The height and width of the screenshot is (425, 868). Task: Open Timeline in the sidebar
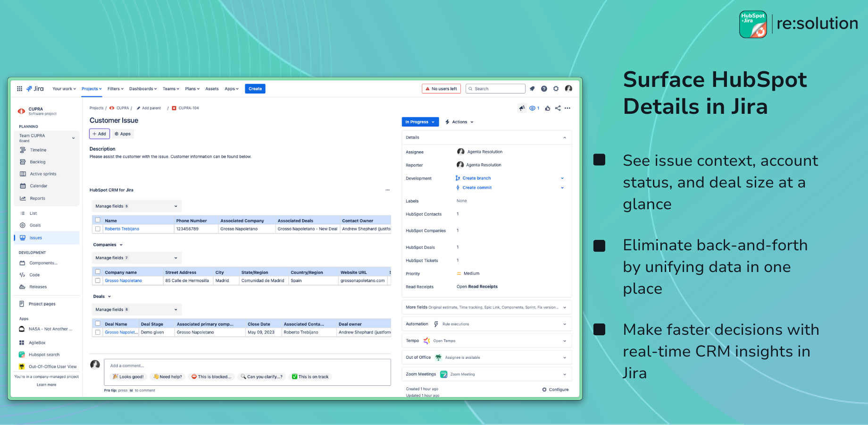(38, 150)
